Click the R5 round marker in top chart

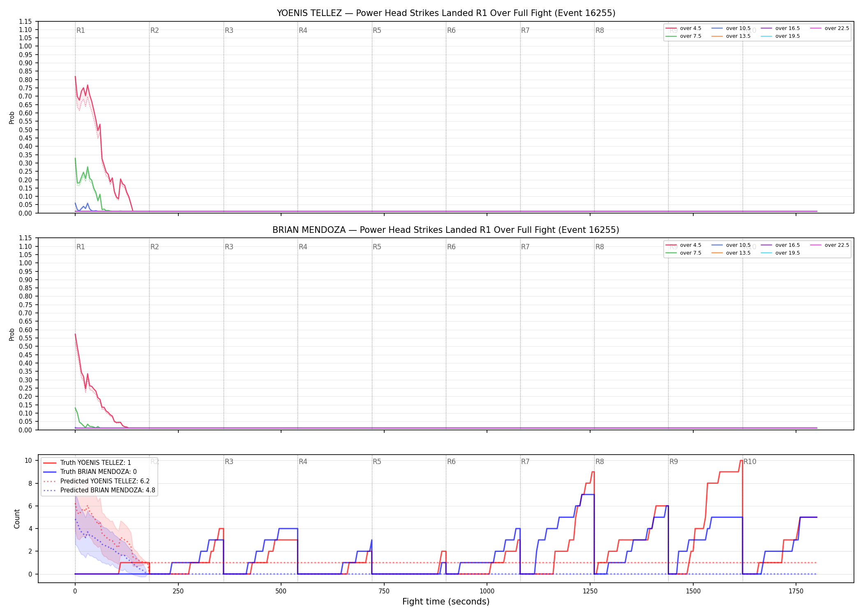[377, 30]
